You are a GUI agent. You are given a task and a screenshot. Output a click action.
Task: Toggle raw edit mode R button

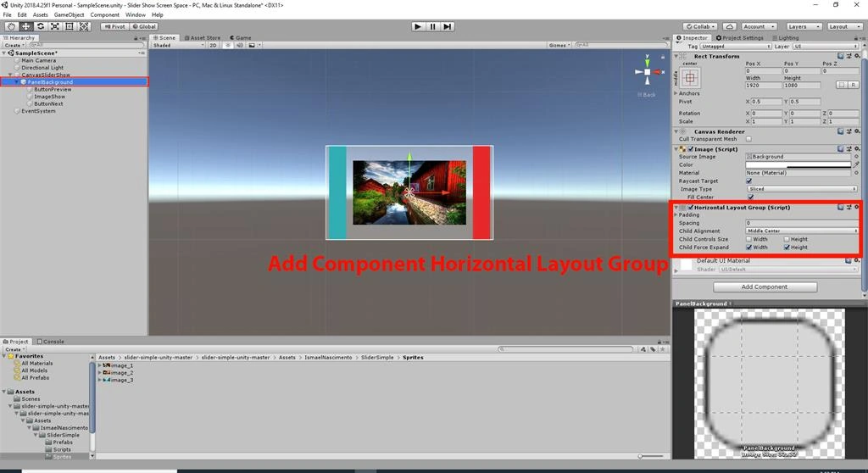[x=853, y=86]
